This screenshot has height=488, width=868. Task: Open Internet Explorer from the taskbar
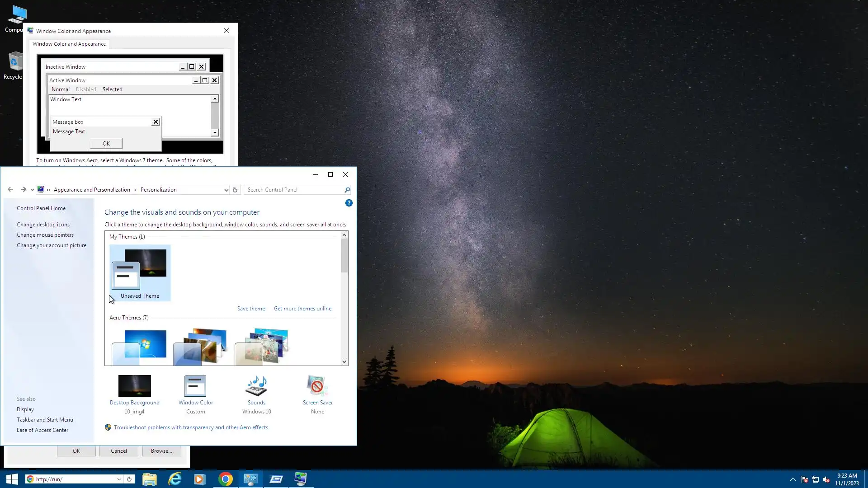click(175, 479)
